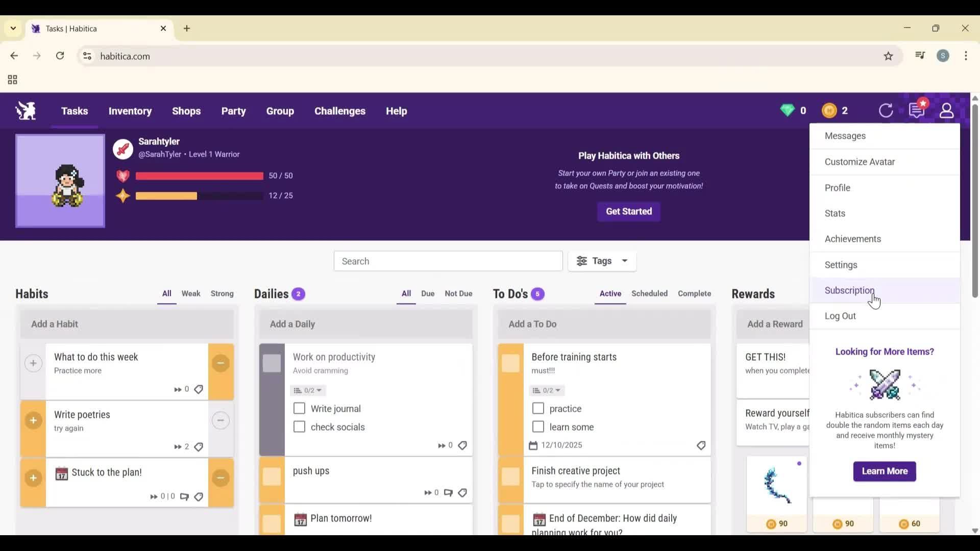Screen dimensions: 980x551
Task: Expand the checklist on Before training starts
Action: click(546, 390)
